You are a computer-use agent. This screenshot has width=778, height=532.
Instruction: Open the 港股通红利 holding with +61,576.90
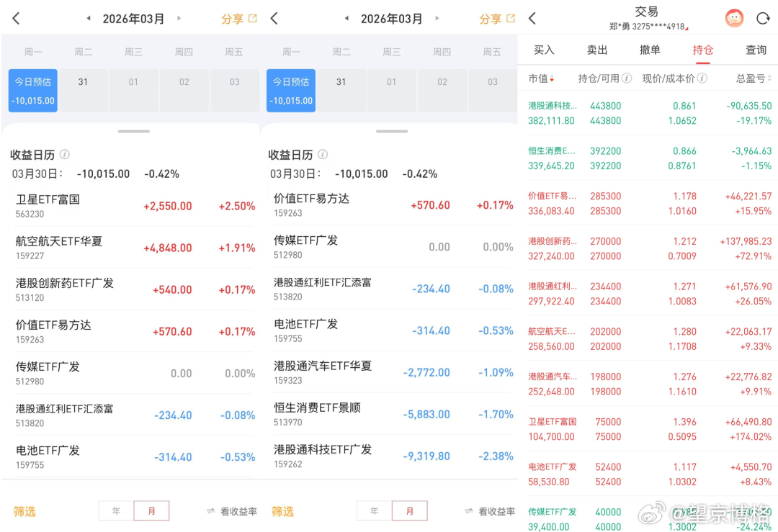(x=650, y=294)
